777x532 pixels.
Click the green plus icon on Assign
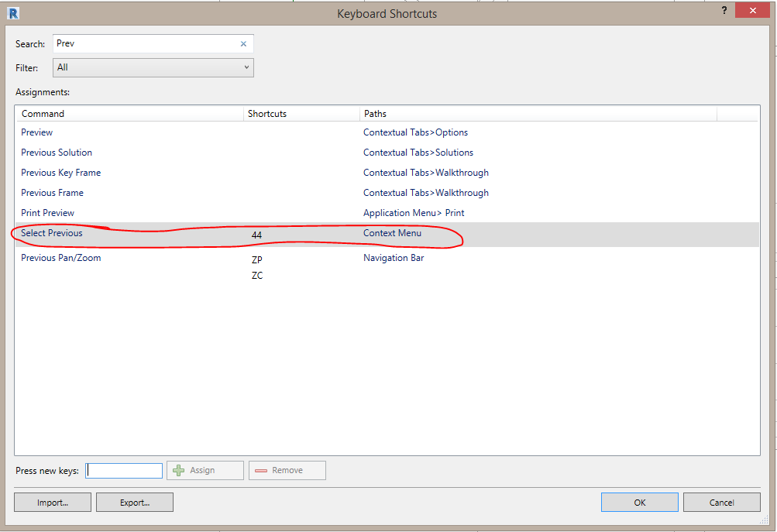pos(178,470)
